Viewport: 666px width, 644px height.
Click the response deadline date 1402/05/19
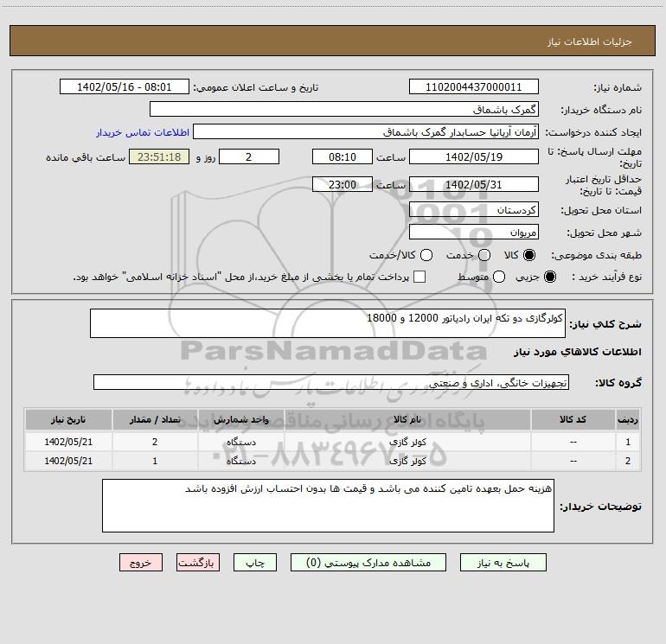point(474,156)
